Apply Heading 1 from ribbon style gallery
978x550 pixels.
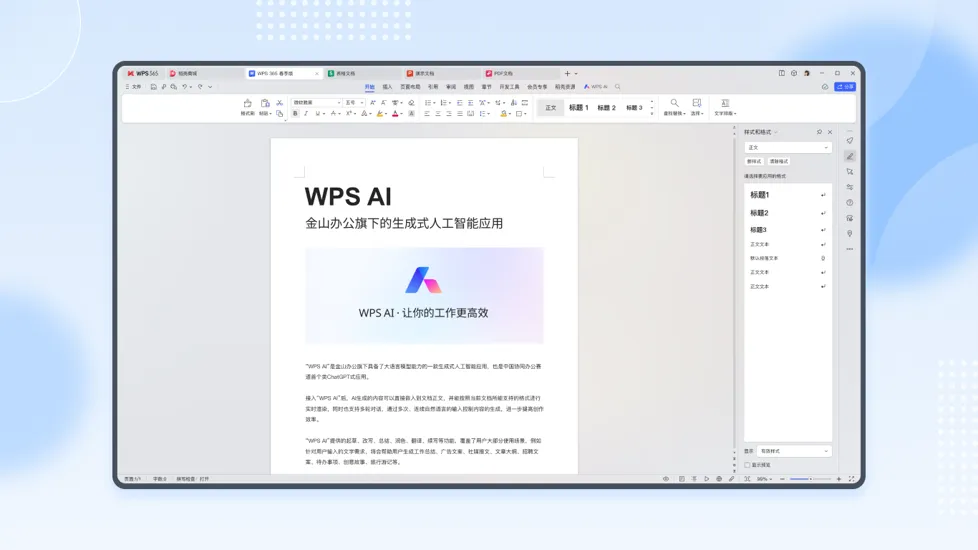pyautogui.click(x=579, y=108)
